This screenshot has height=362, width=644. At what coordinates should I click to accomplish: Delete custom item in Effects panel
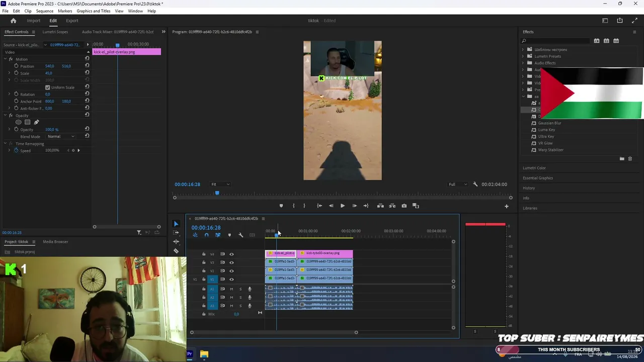point(630,159)
